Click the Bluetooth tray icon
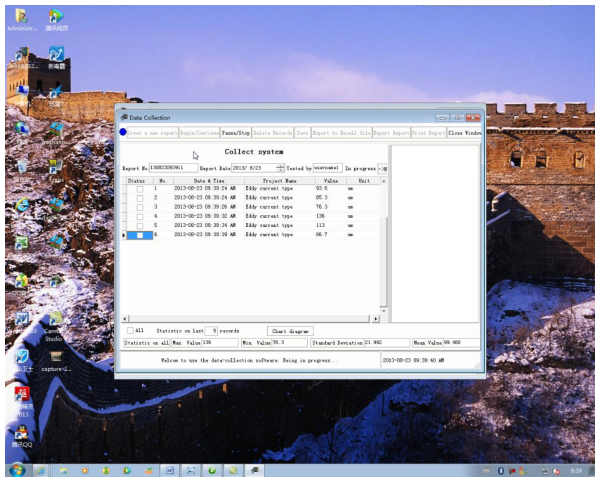The height and width of the screenshot is (480, 602). (x=501, y=471)
